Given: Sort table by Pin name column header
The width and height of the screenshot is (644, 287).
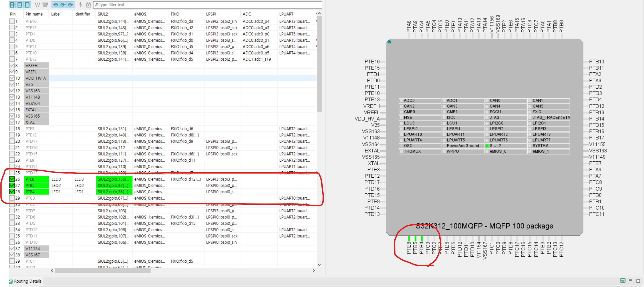Looking at the screenshot, I should click(34, 14).
